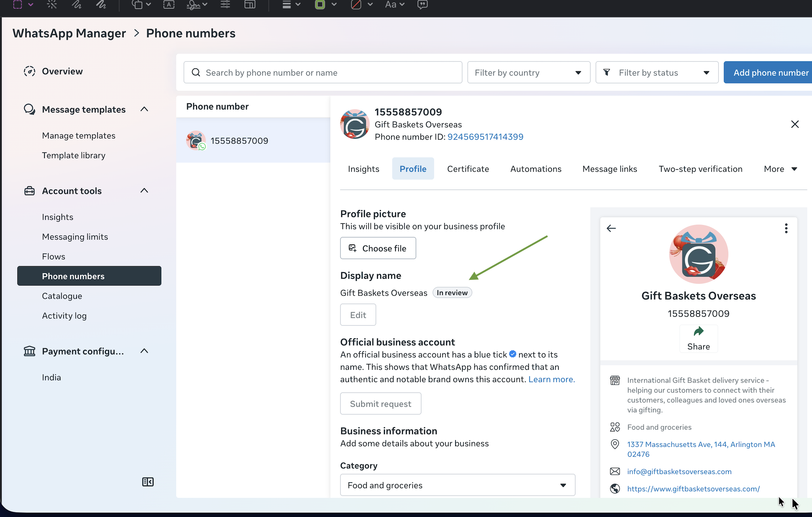Open the Filter by country dropdown
The width and height of the screenshot is (812, 517).
click(x=529, y=72)
